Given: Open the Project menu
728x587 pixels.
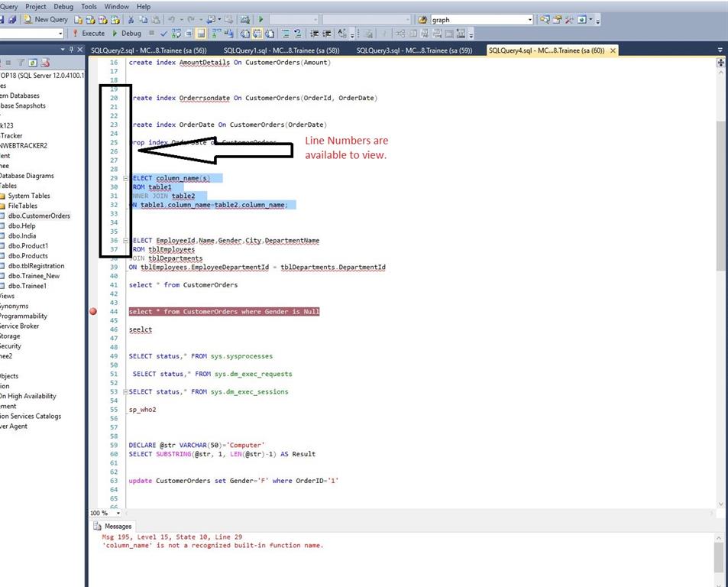Looking at the screenshot, I should pyautogui.click(x=36, y=7).
